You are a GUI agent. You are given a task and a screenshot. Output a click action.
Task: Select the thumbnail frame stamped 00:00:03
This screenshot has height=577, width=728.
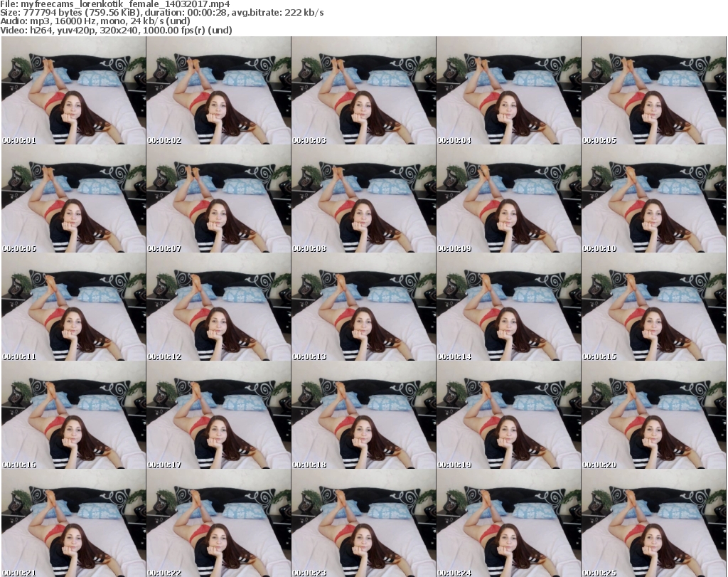[363, 90]
